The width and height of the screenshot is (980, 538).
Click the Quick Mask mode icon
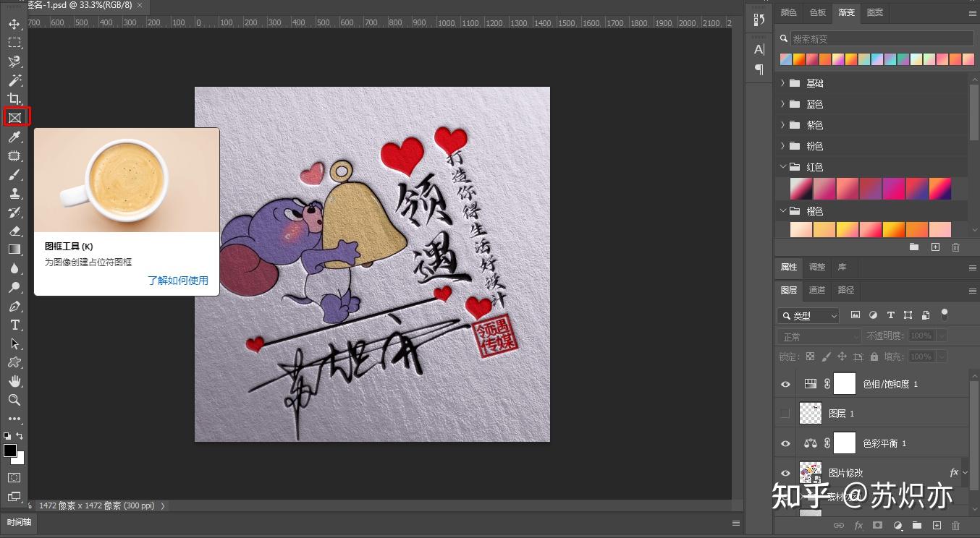[x=14, y=477]
